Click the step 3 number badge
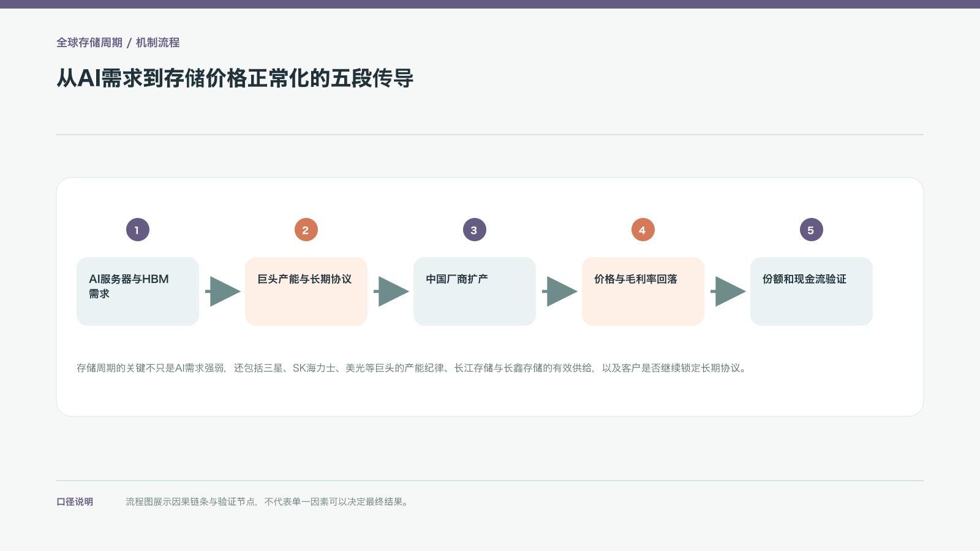 [x=475, y=230]
